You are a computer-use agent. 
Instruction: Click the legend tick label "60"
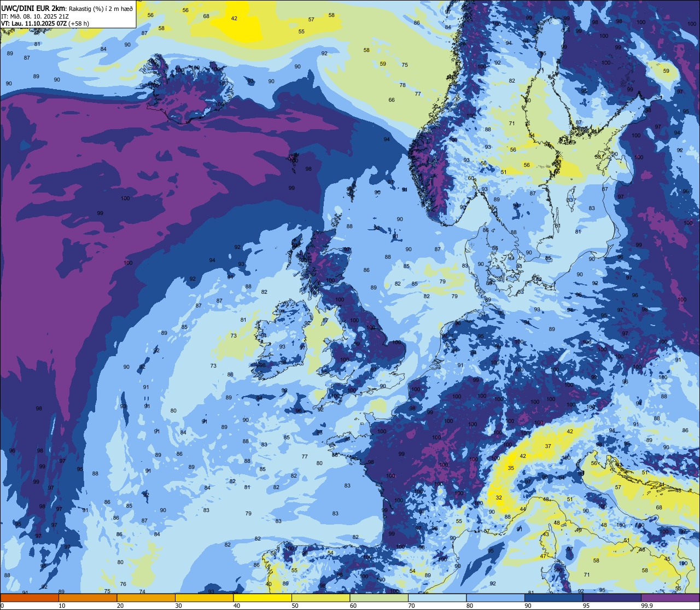pos(353,606)
